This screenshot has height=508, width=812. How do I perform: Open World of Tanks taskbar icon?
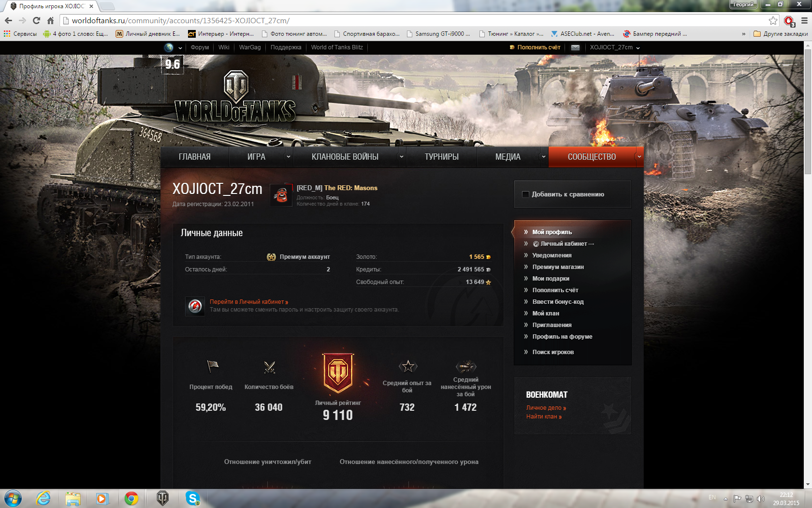click(x=162, y=498)
